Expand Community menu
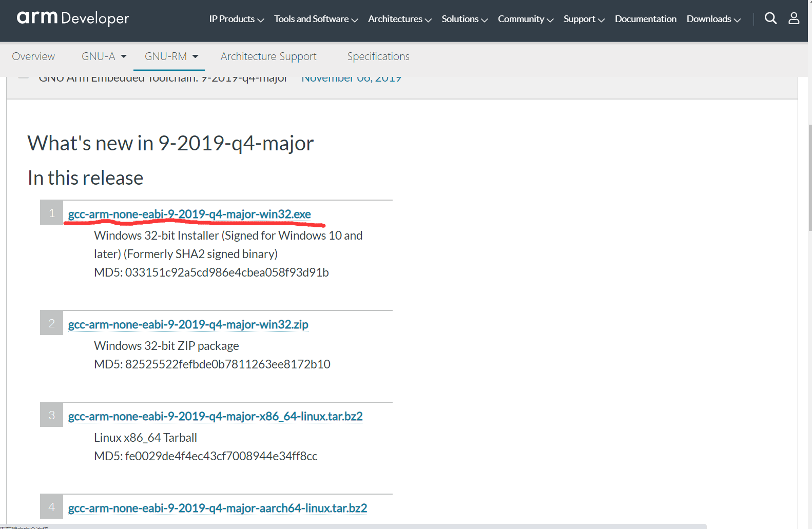Viewport: 812px width, 529px height. (526, 19)
